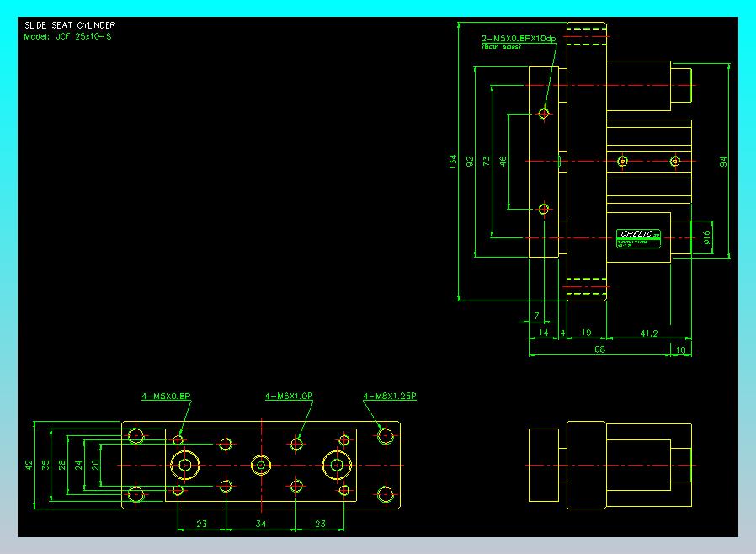This screenshot has width=756, height=554.
Task: Select the 134 overall height dimension
Action: pos(453,160)
